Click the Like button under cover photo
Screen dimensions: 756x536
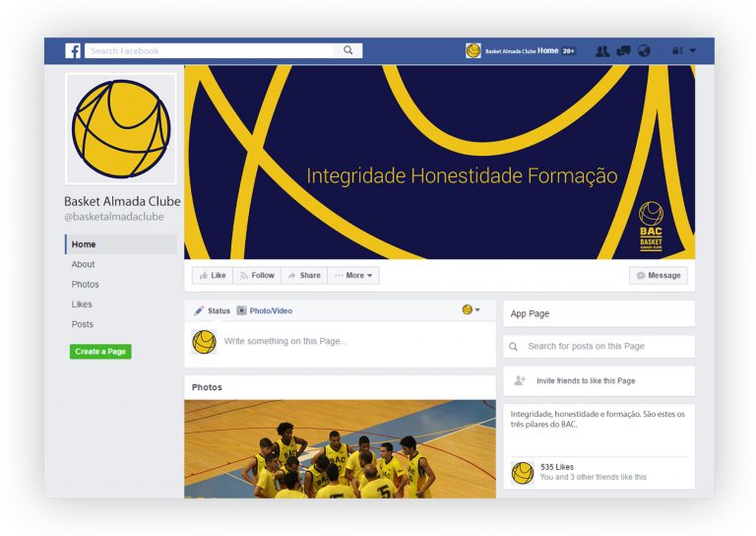pos(213,276)
